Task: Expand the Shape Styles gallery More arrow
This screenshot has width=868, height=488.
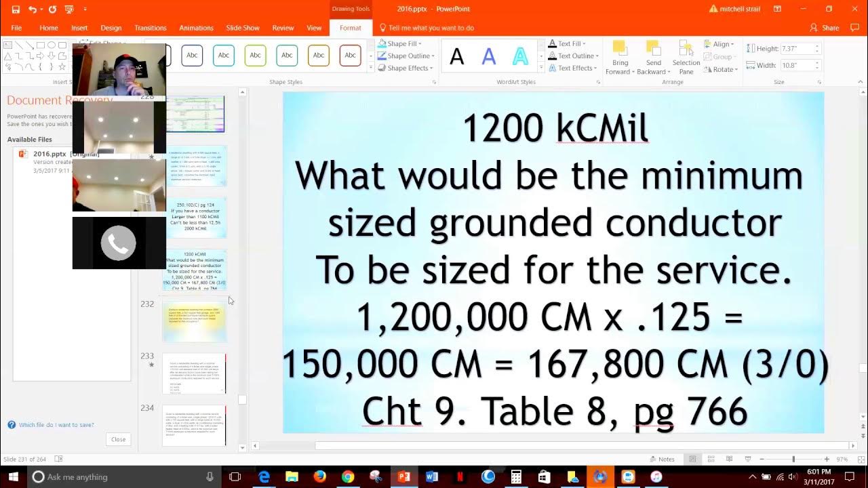Action: [371, 68]
